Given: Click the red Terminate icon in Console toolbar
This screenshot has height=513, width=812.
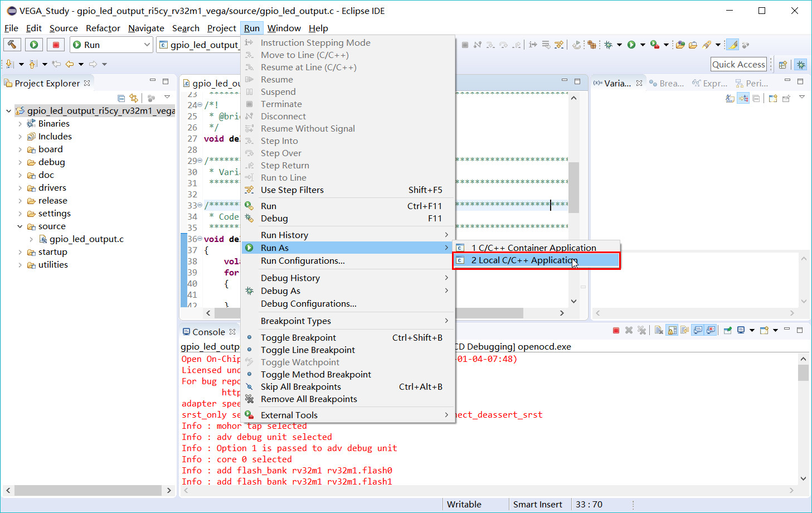Looking at the screenshot, I should (616, 330).
